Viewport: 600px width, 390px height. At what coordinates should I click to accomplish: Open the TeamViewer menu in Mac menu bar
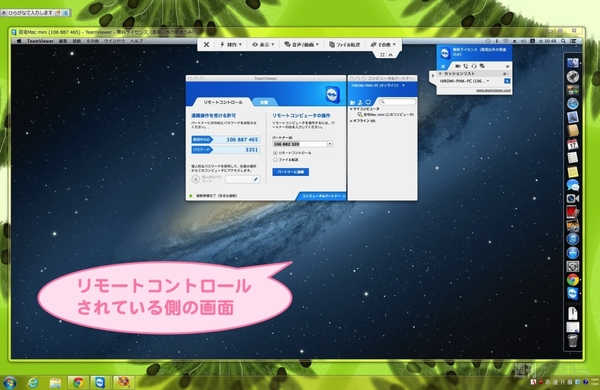[x=40, y=41]
